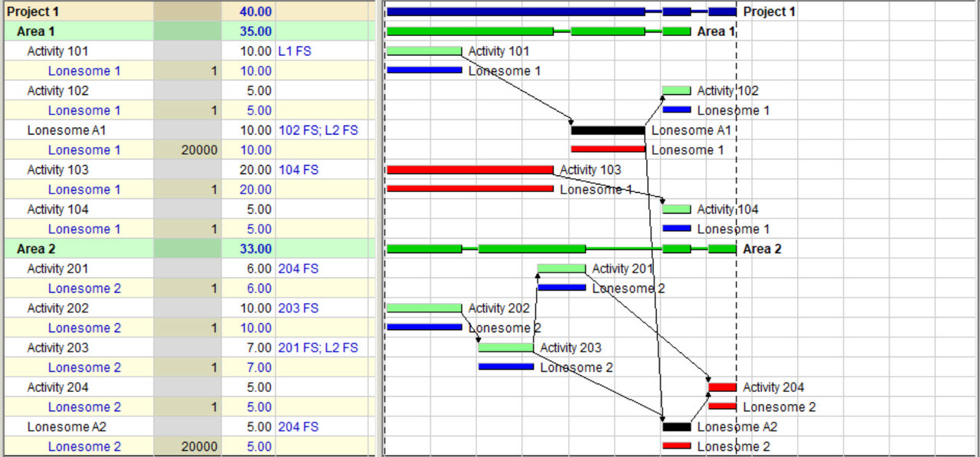Select the red Activity 204 Gantt bar
Image resolution: width=980 pixels, height=457 pixels.
[723, 387]
